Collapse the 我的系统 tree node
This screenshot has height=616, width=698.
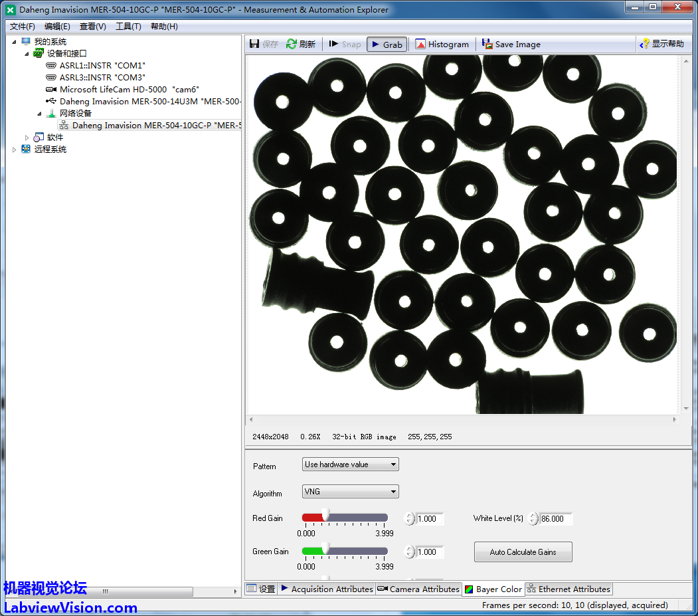tap(15, 42)
